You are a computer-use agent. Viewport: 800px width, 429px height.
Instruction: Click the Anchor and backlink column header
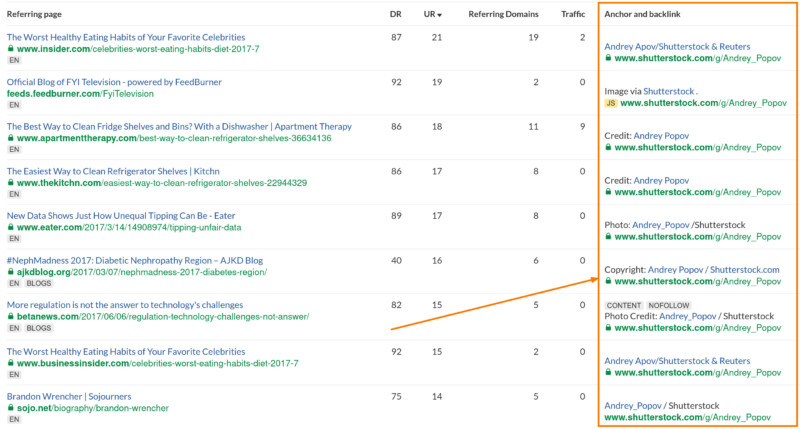tap(642, 14)
